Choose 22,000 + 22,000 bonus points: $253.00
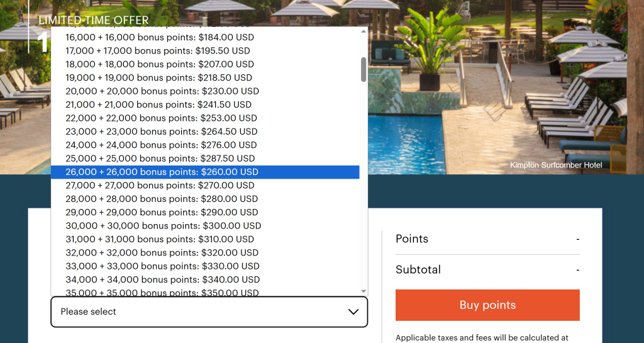This screenshot has height=343, width=644. coord(161,118)
